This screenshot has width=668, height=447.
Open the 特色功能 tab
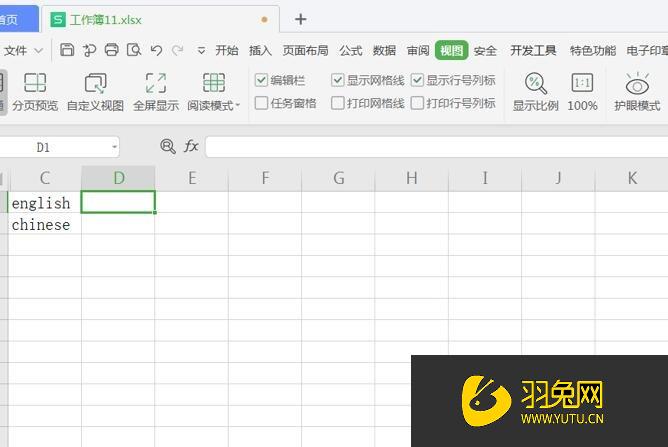click(593, 51)
